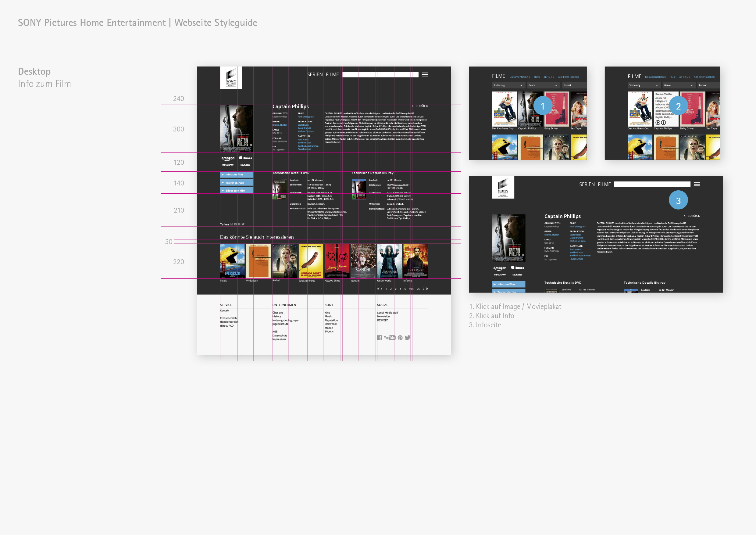Go to page 4 in pagination

[x=400, y=289]
